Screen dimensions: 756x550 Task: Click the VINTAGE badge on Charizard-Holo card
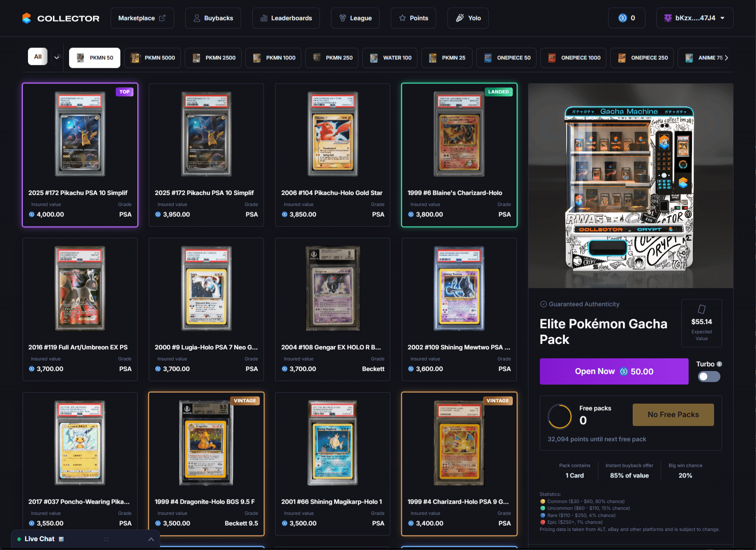tap(498, 401)
